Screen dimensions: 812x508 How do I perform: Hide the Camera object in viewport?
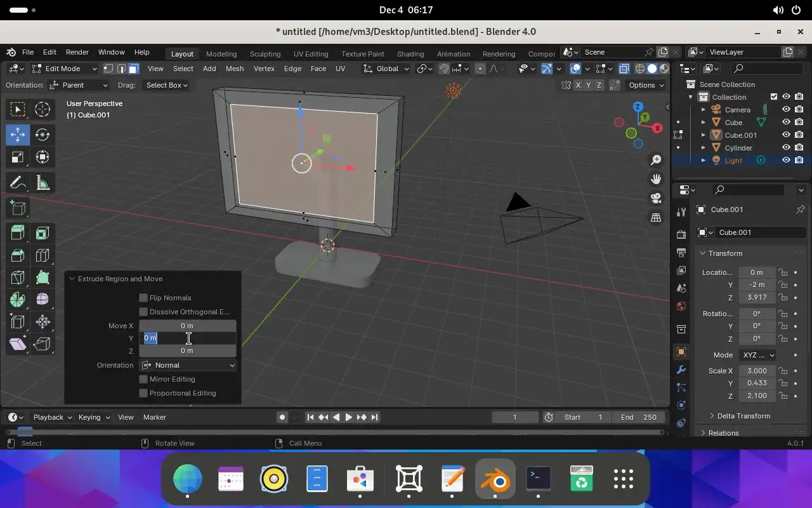(786, 109)
